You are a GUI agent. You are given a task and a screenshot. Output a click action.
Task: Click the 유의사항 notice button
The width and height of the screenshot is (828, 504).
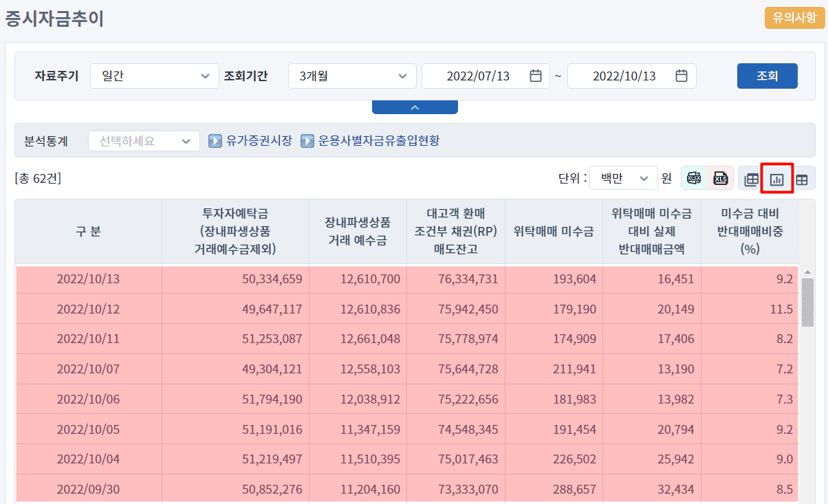[794, 18]
